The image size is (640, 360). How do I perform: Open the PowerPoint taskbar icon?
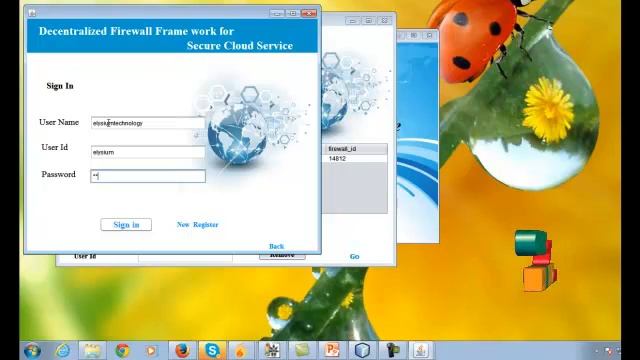[x=332, y=351]
